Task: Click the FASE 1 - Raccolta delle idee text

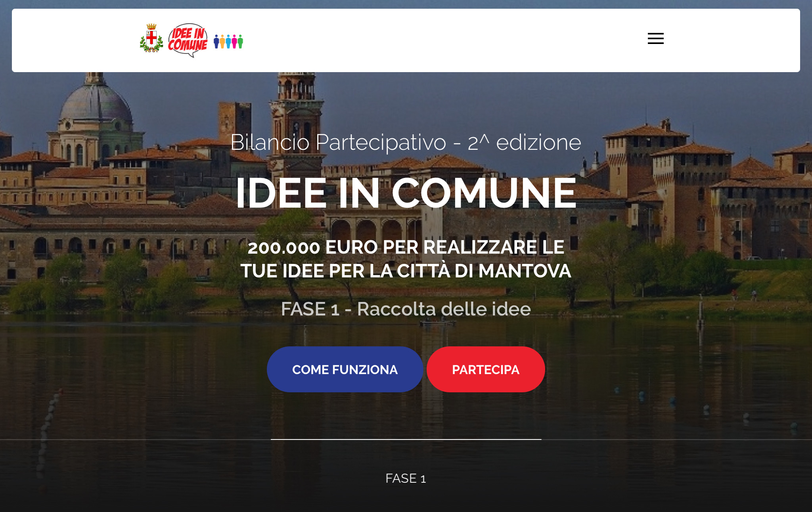Action: click(x=406, y=309)
